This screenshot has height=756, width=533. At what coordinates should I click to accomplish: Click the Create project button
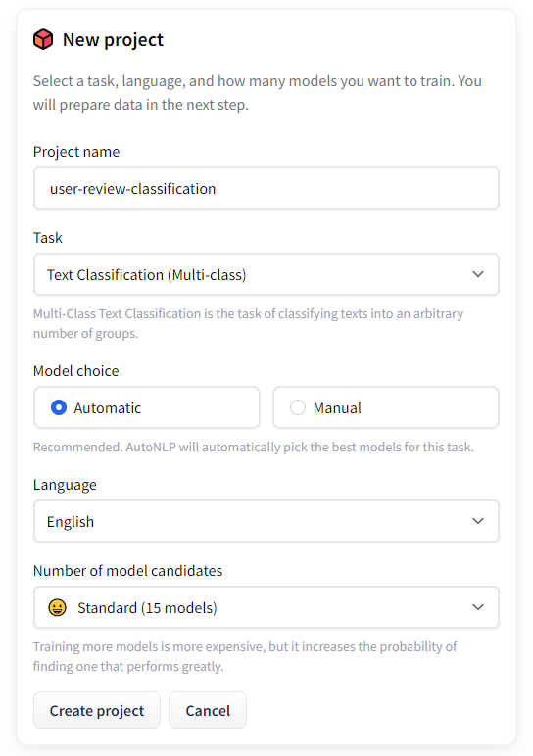click(97, 710)
